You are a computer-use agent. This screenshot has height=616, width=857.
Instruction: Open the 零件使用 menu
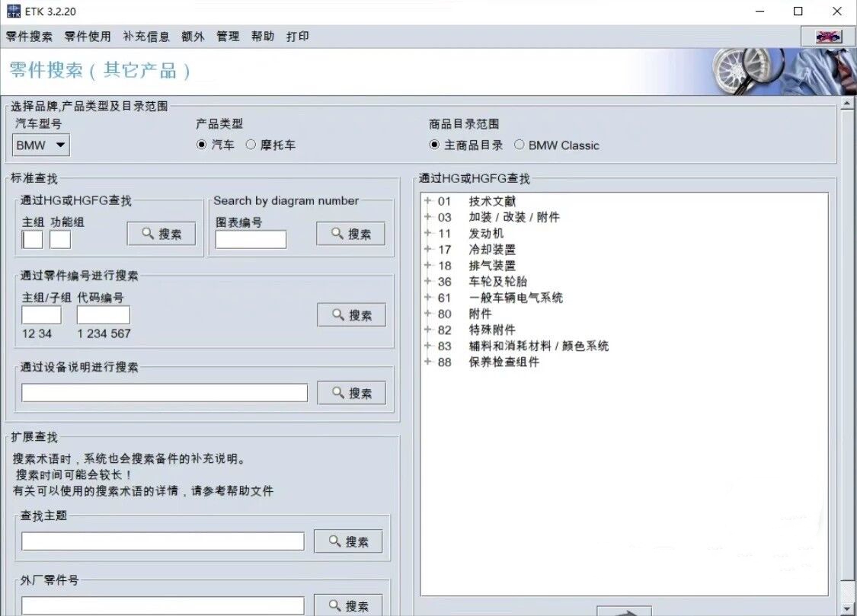point(88,37)
